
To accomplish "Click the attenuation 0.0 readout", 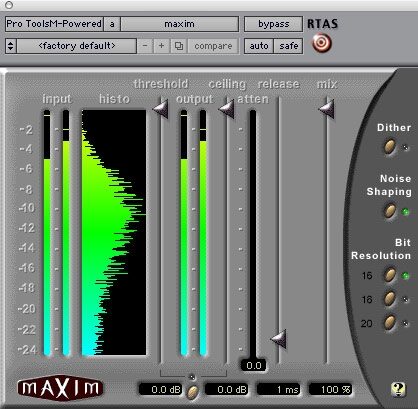I will [x=254, y=365].
